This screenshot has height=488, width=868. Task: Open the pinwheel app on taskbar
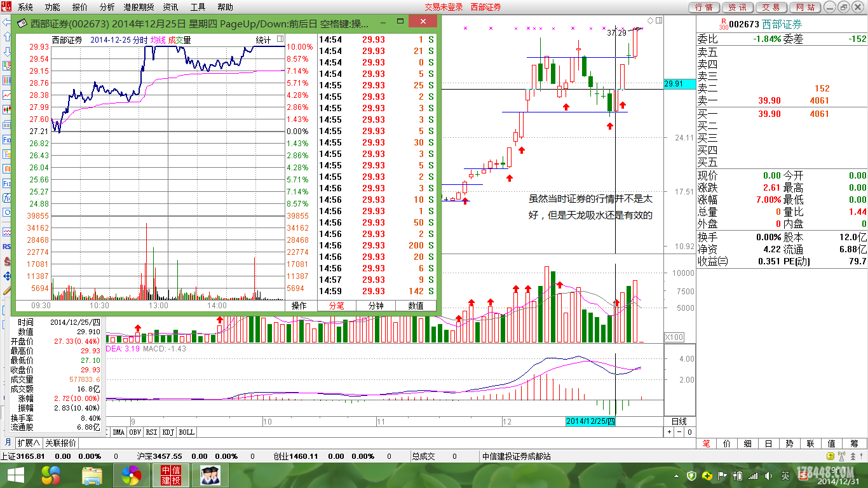pos(132,475)
